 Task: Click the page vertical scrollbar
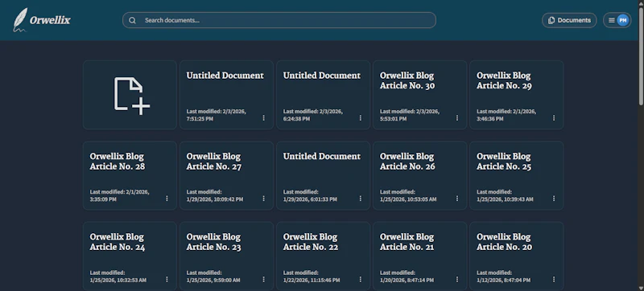point(641,55)
